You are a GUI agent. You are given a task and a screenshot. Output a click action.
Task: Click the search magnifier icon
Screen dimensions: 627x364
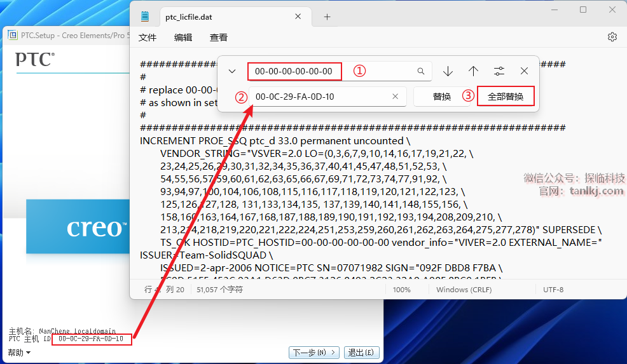click(x=421, y=71)
